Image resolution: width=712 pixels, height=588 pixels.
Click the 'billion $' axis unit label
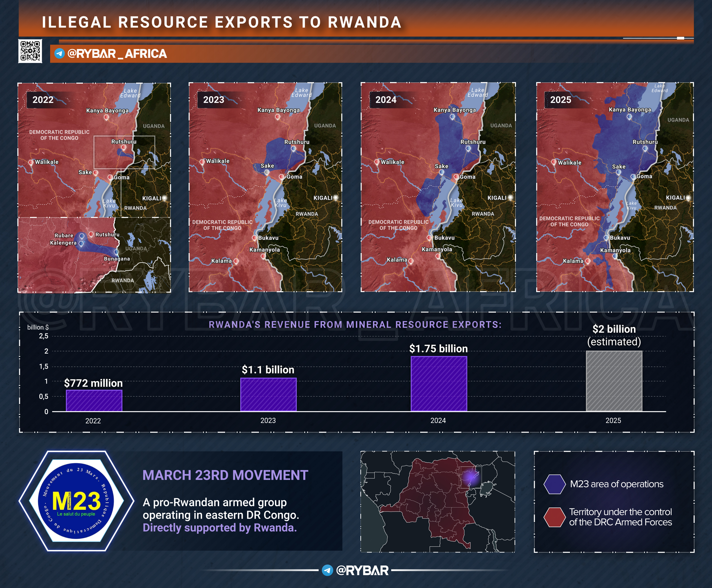click(x=38, y=327)
